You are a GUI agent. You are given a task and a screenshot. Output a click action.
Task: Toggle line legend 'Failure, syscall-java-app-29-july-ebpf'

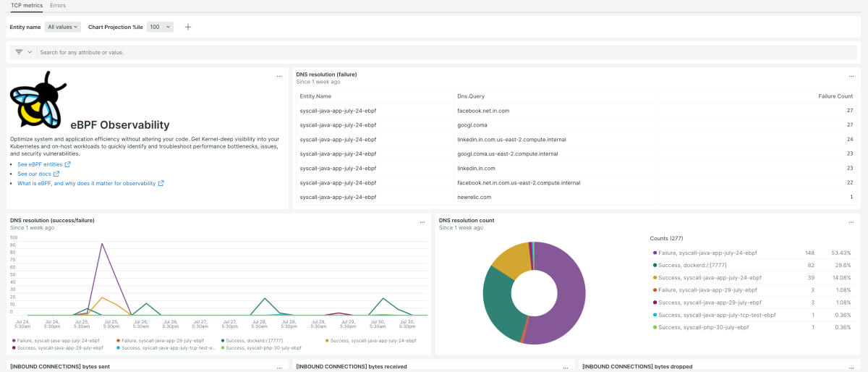[x=161, y=340]
